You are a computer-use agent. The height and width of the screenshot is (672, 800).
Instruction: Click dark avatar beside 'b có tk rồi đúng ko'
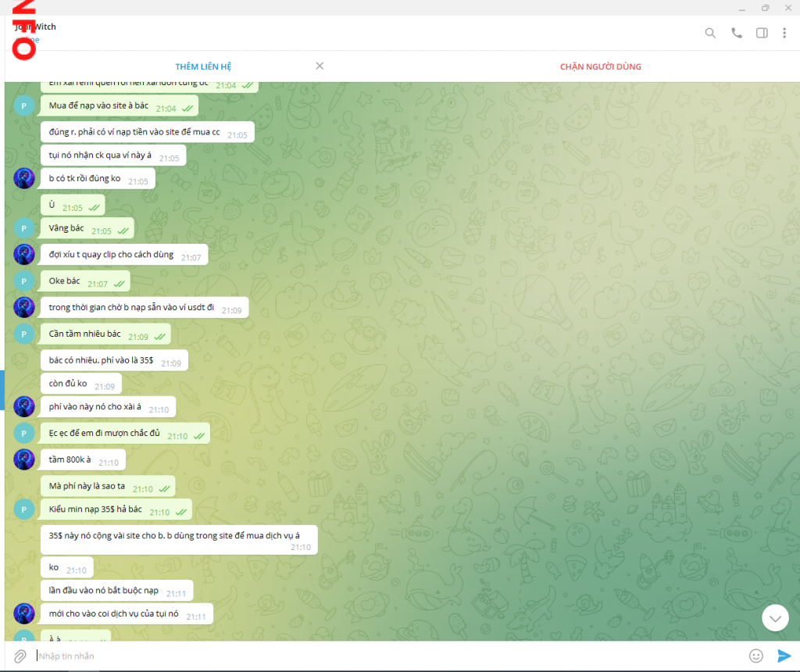24,178
